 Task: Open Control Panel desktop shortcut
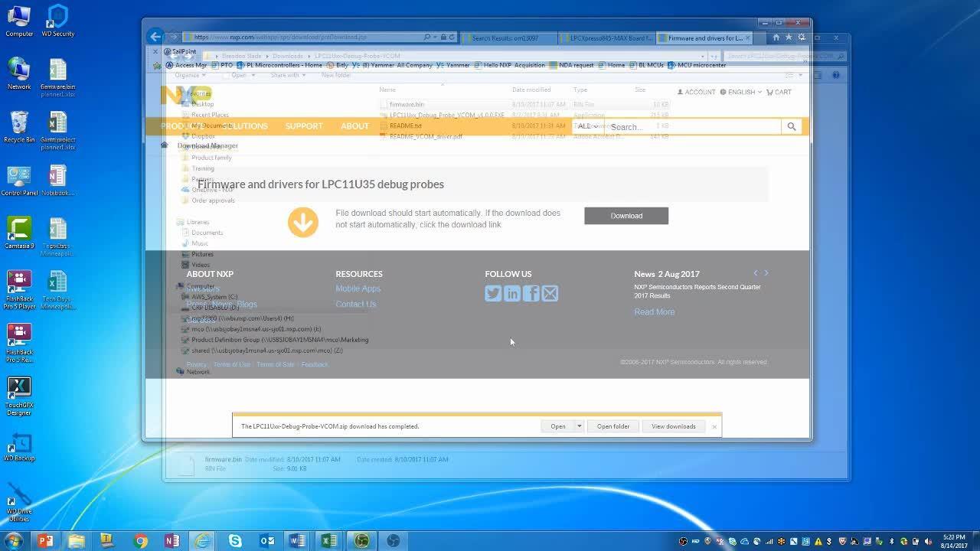coord(18,180)
